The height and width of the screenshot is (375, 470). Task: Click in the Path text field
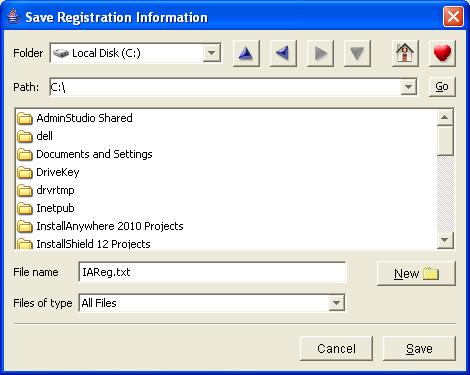(x=225, y=87)
